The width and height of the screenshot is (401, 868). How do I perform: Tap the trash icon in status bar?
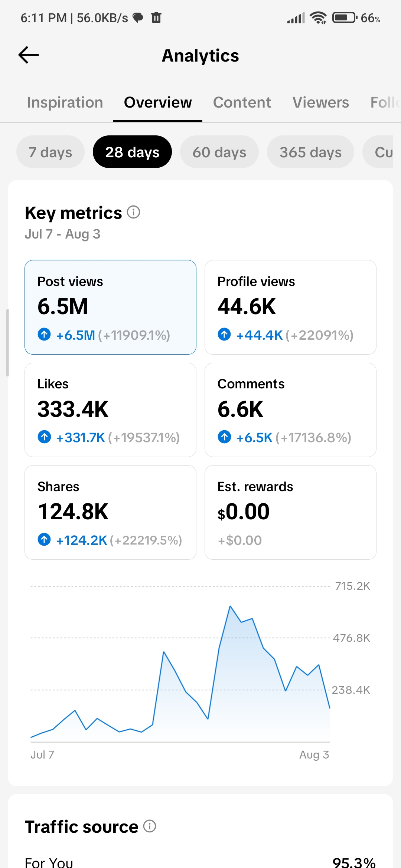coord(156,17)
